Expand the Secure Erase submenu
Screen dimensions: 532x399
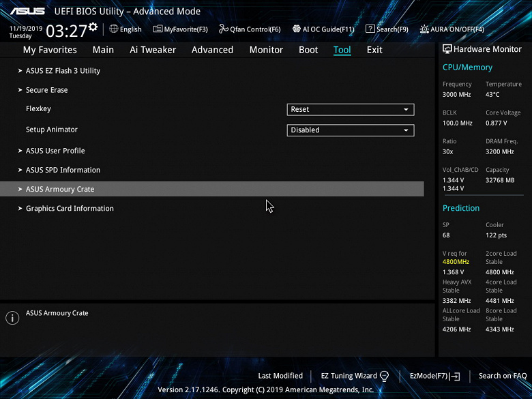[x=47, y=90]
